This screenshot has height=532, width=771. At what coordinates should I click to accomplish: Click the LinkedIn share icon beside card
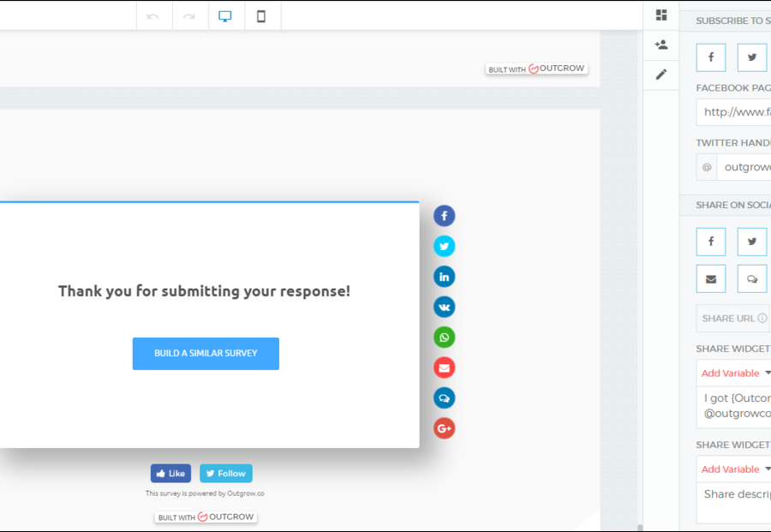pyautogui.click(x=444, y=277)
